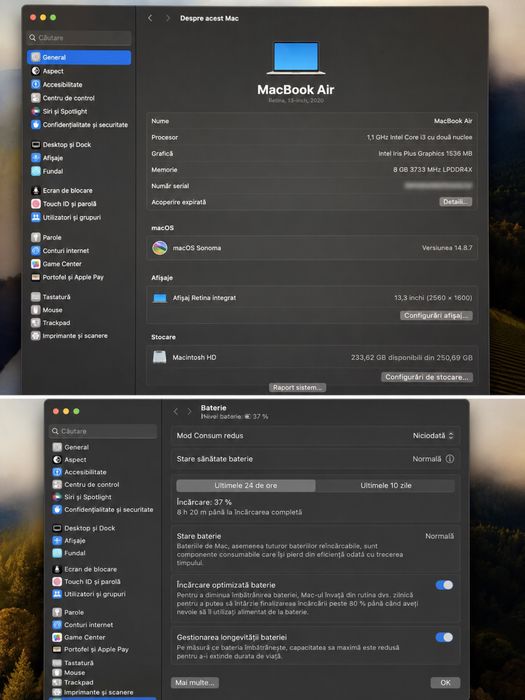Open Confidențialitate și securitate in Baterie window sidebar

click(x=103, y=509)
